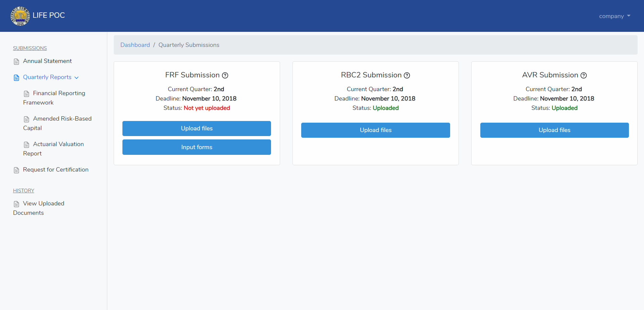Go back to Dashboard breadcrumb
The image size is (644, 310).
pyautogui.click(x=135, y=45)
